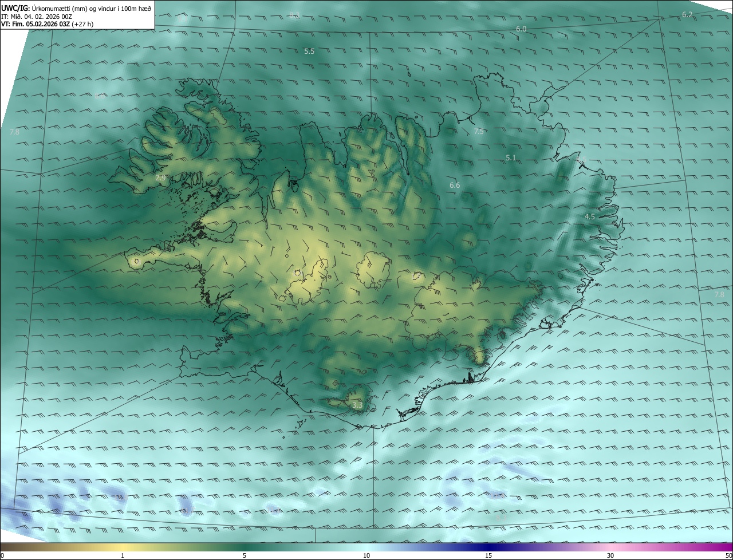Screen dimensions: 733x560
Task: Click the '7.5' value label on the map
Action: point(479,132)
